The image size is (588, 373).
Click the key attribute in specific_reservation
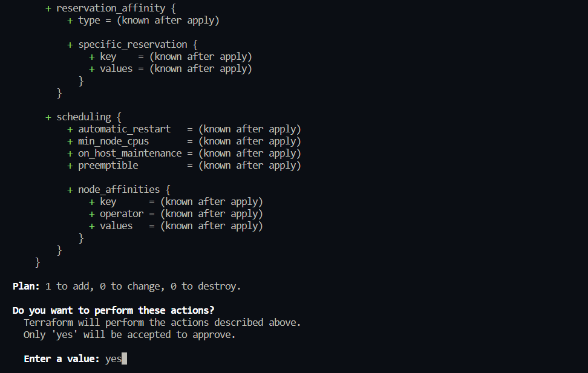tap(108, 56)
